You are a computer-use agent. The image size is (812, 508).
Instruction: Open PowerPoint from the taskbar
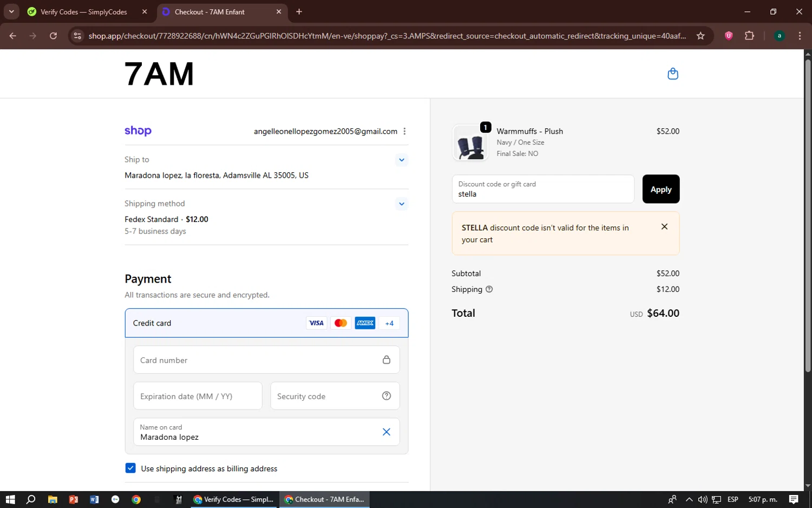pos(74,499)
